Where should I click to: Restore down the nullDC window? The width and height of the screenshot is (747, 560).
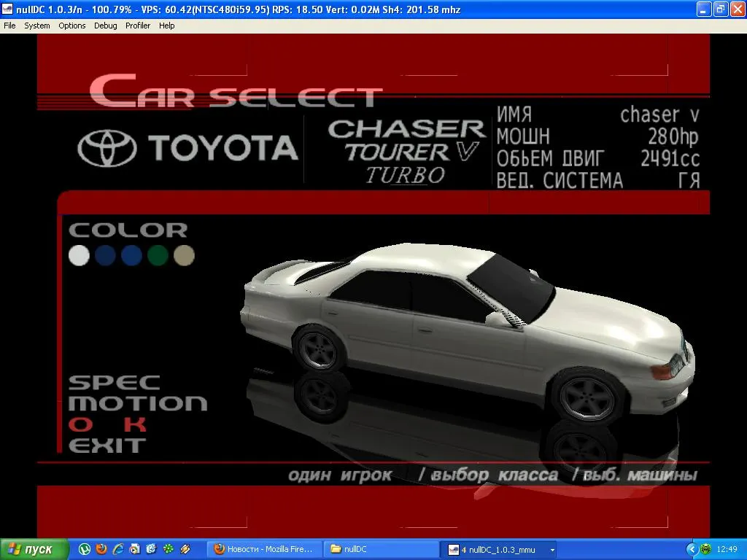coord(721,9)
